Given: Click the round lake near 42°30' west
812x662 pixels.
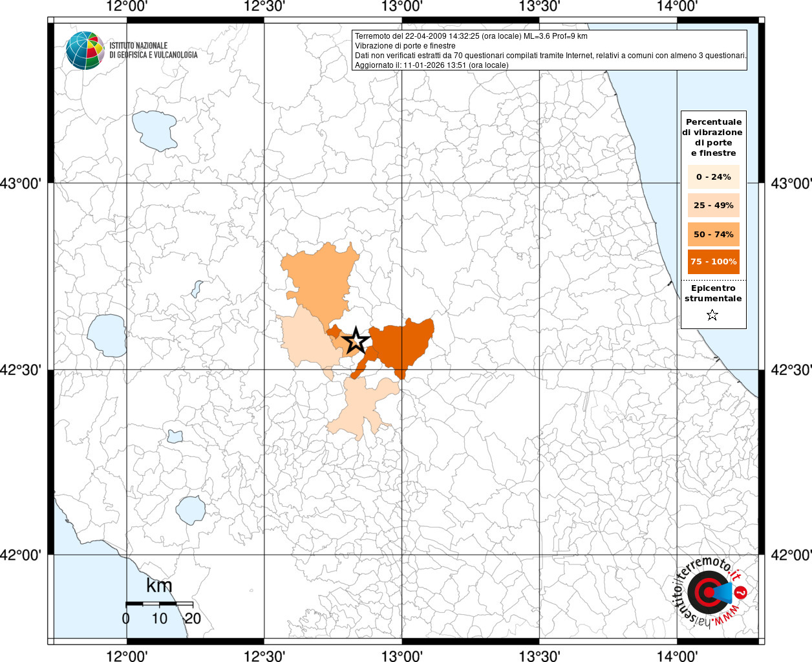Looking at the screenshot, I should click(x=107, y=336).
